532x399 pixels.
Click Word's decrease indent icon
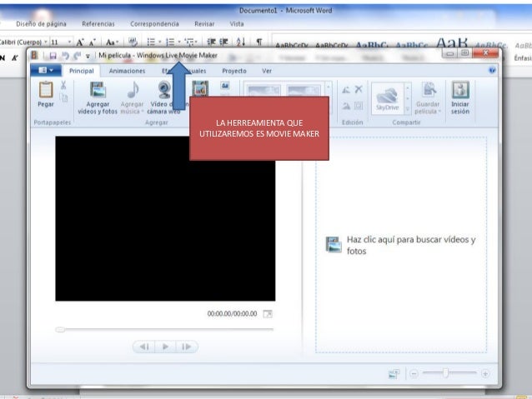pos(211,42)
